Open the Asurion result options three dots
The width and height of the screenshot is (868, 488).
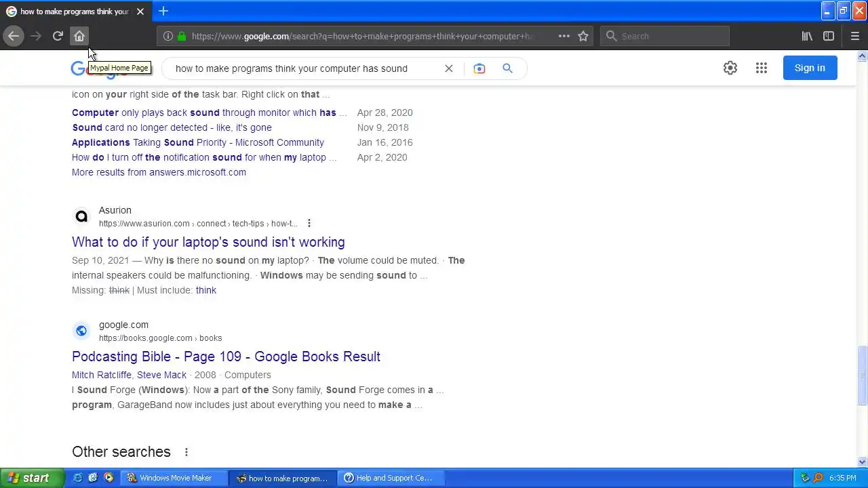tap(309, 224)
